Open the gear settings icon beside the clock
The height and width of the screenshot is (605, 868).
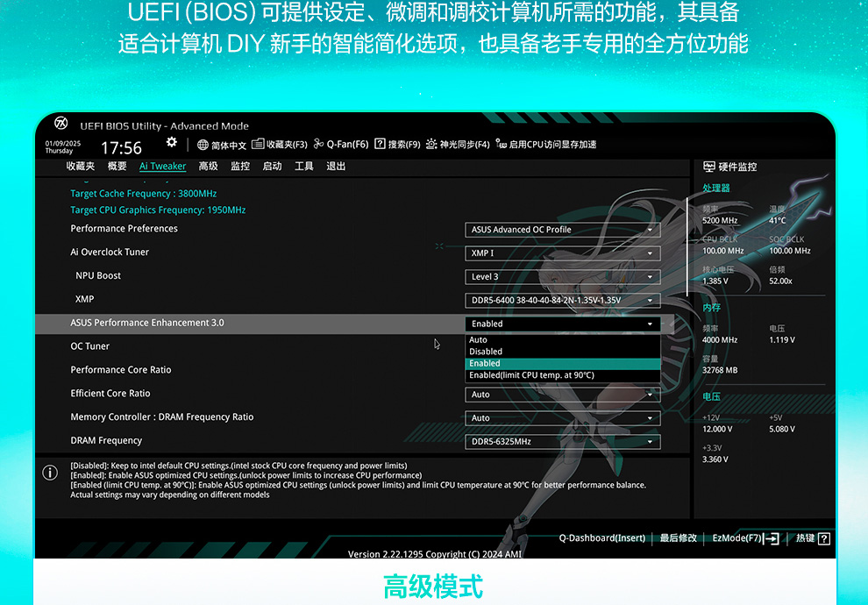(172, 143)
